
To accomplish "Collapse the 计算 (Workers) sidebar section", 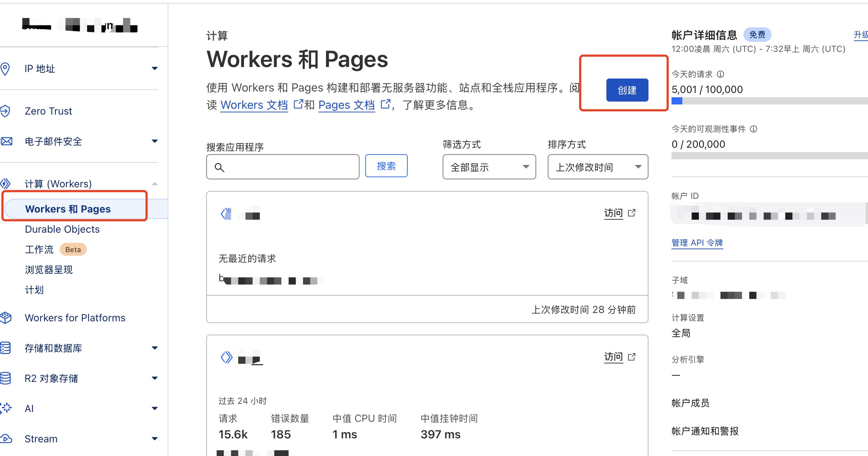I will click(x=155, y=184).
